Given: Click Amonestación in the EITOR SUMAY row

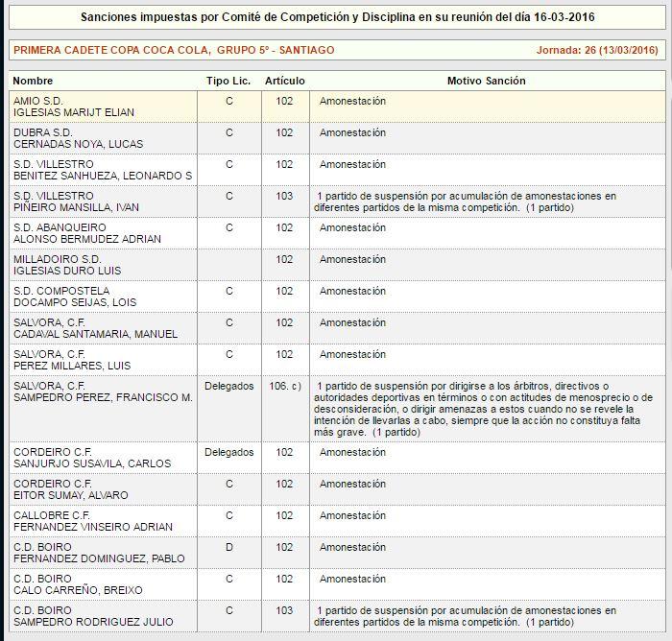Looking at the screenshot, I should pos(352,485).
